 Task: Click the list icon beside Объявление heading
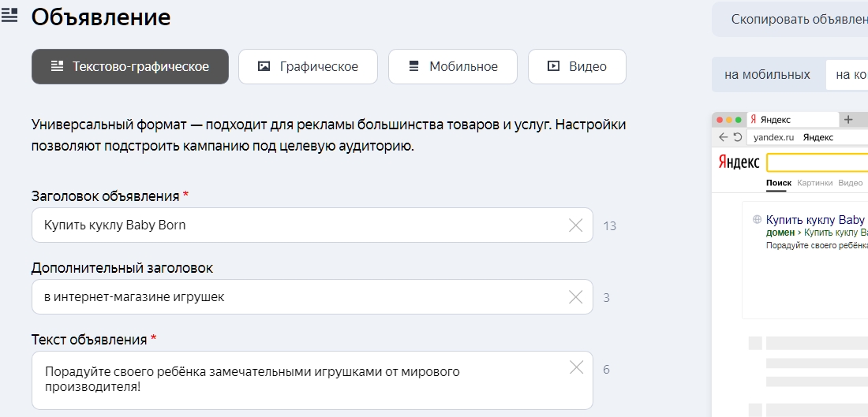click(x=9, y=15)
